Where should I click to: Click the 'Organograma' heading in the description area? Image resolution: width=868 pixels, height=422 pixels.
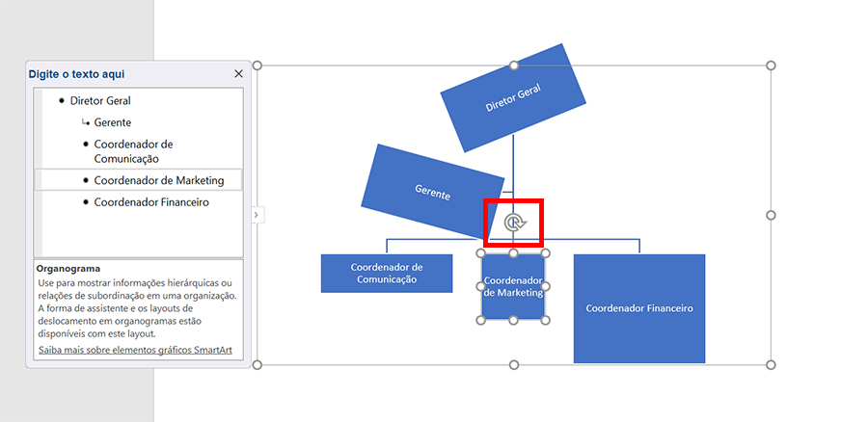(68, 269)
